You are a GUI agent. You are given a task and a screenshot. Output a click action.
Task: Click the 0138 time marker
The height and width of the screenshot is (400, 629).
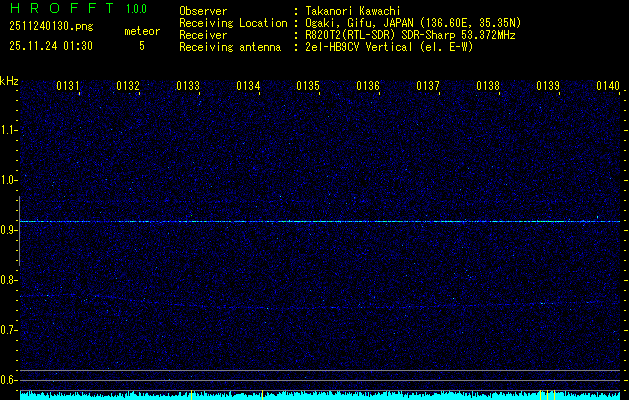[488, 87]
